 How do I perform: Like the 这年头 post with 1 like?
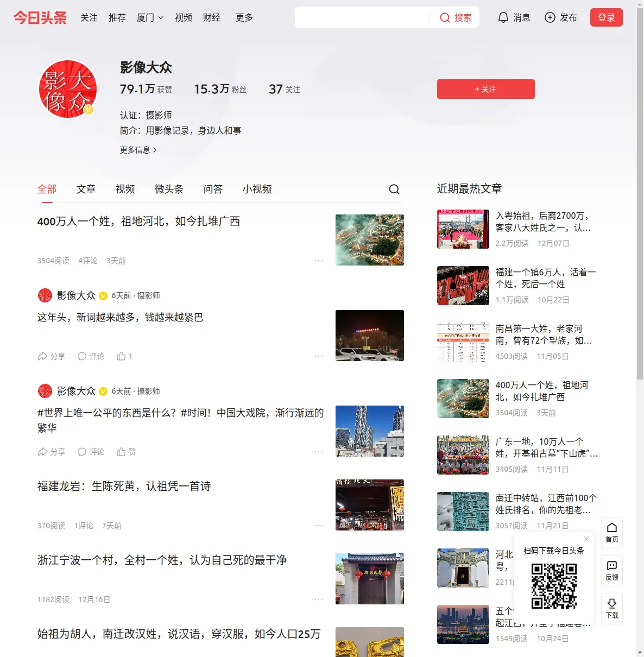124,356
